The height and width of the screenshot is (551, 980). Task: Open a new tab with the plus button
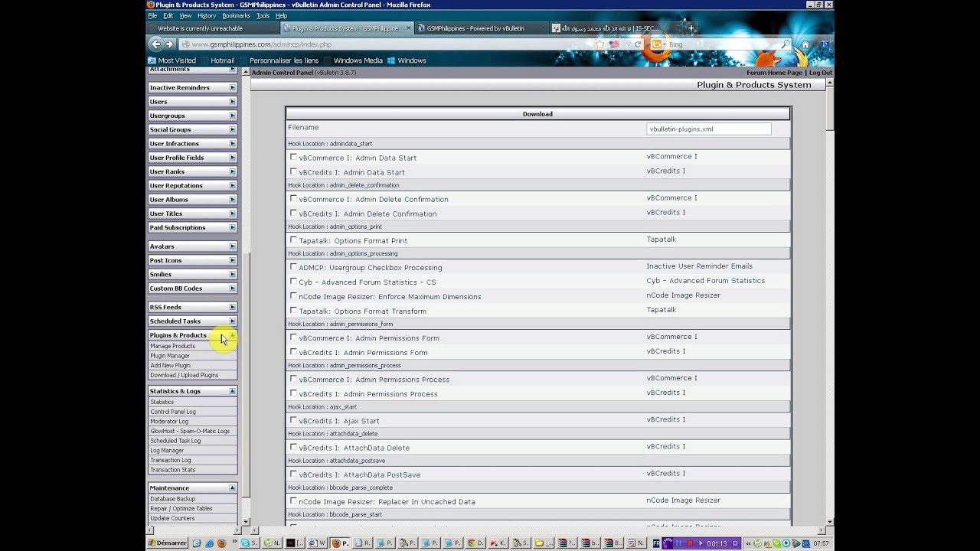coord(691,28)
